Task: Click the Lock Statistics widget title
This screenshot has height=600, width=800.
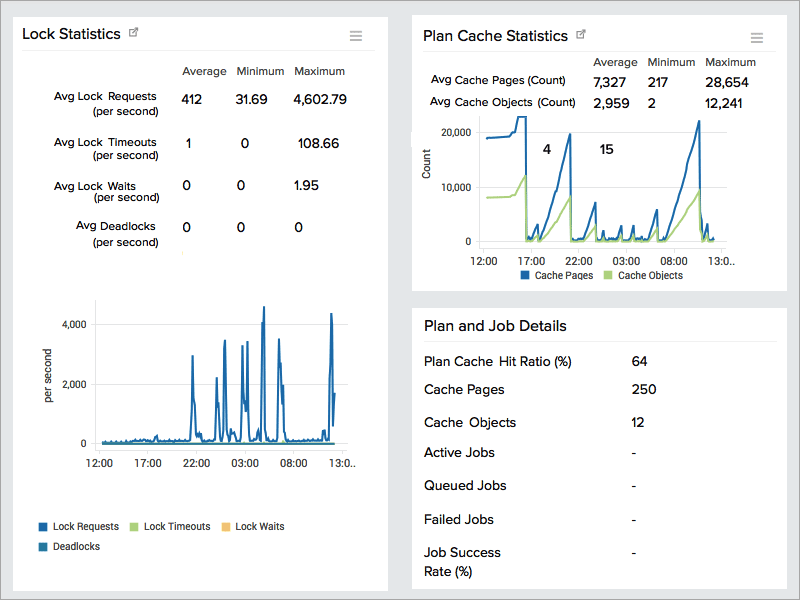Action: 72,33
